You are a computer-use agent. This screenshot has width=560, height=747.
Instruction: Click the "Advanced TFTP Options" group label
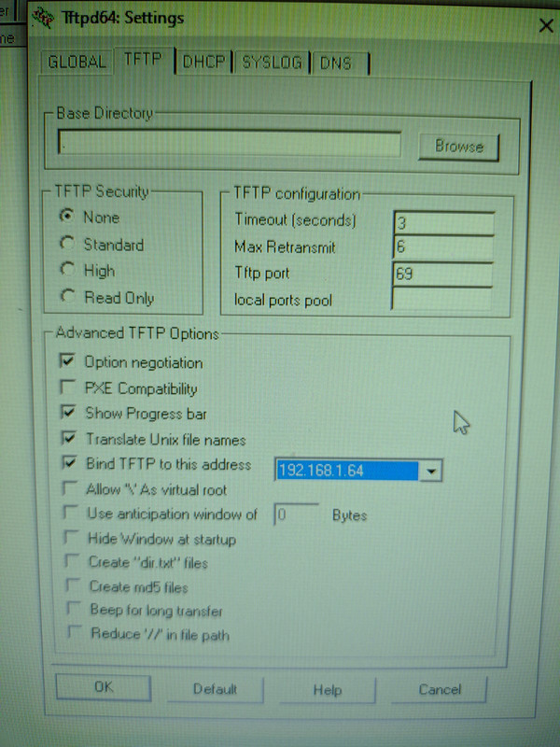(137, 333)
